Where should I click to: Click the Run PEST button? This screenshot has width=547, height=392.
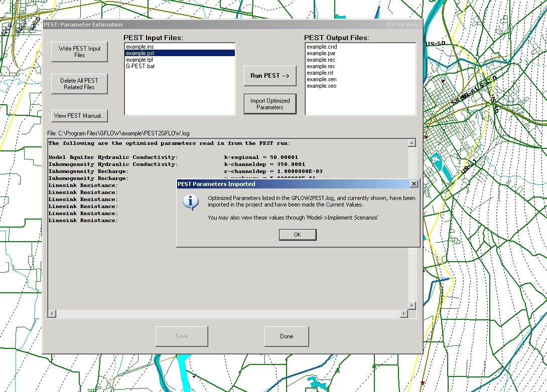tap(270, 76)
